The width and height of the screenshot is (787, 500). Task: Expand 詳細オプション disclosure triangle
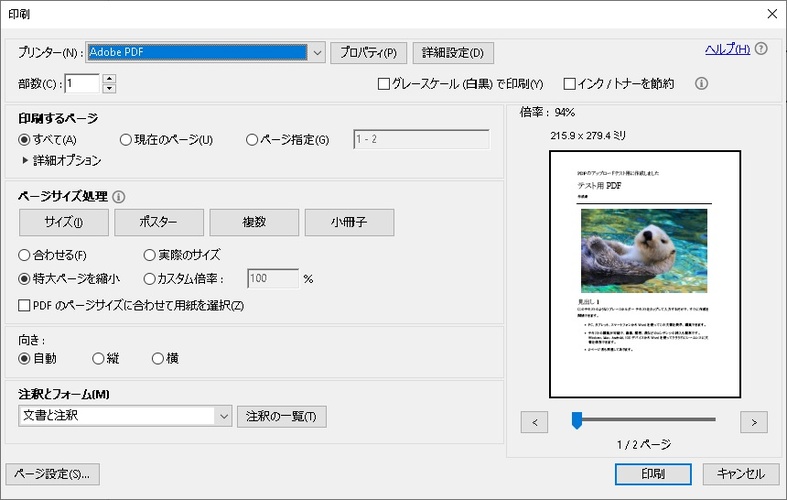click(x=25, y=160)
